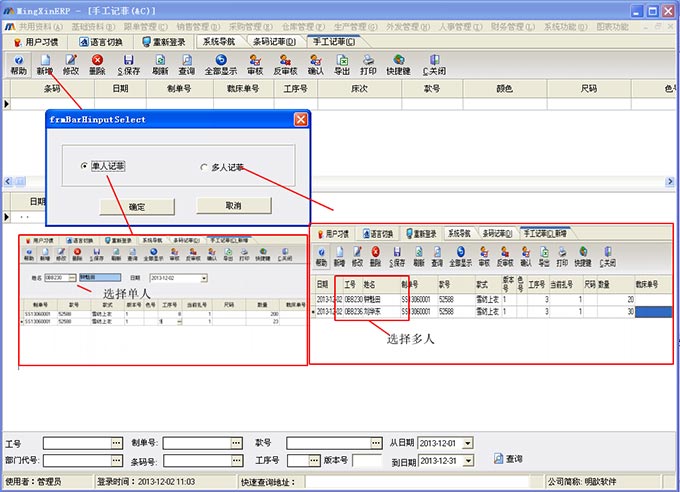Click the horizontal scrollbar right arrow
The width and height of the screenshot is (680, 492).
(670, 181)
